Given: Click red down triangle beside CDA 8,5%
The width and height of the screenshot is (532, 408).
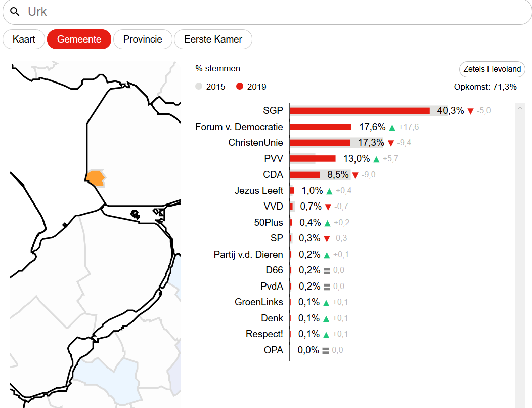Looking at the screenshot, I should coord(355,175).
